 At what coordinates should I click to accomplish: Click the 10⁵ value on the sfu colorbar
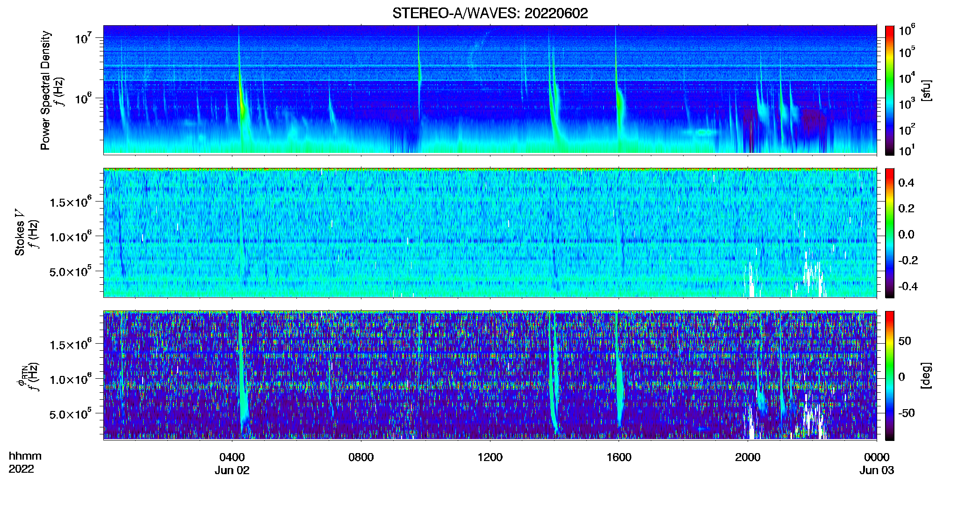907,52
